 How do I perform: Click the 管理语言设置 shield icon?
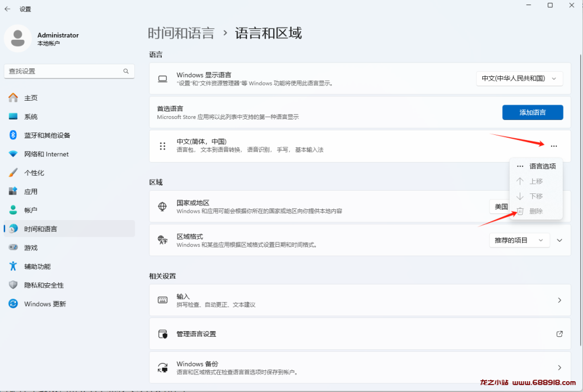coord(162,333)
